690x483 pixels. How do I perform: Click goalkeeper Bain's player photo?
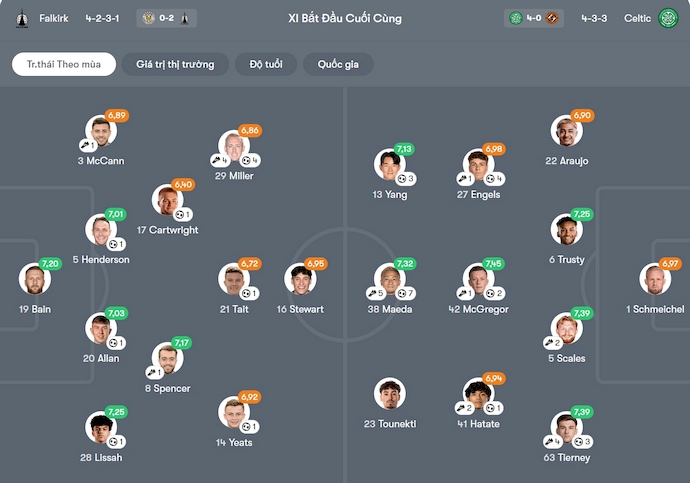[33, 280]
